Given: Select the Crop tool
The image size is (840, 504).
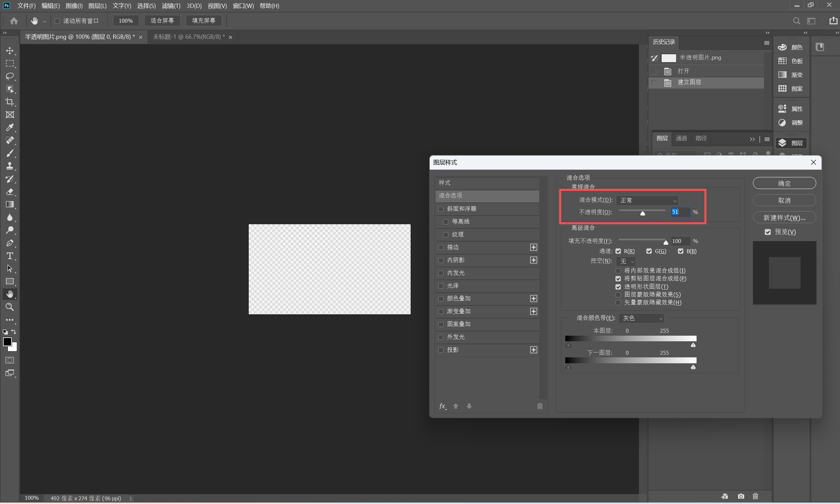Looking at the screenshot, I should (x=10, y=102).
